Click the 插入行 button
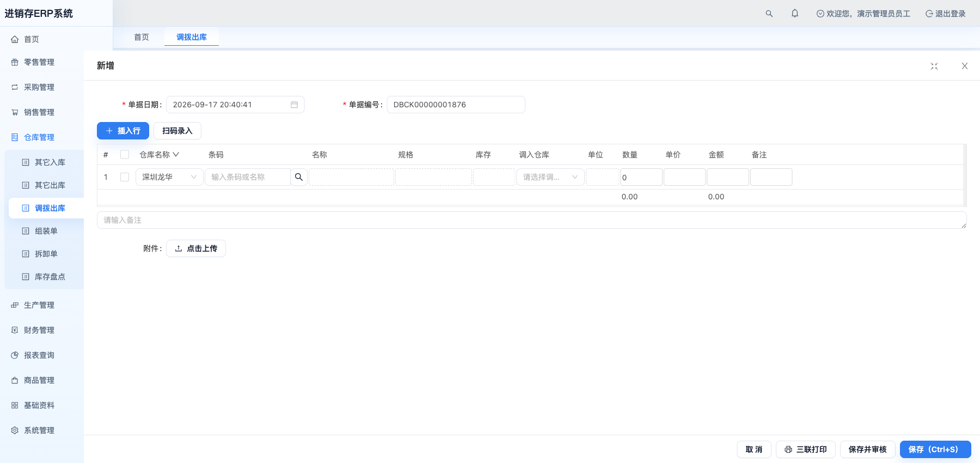 (x=123, y=131)
